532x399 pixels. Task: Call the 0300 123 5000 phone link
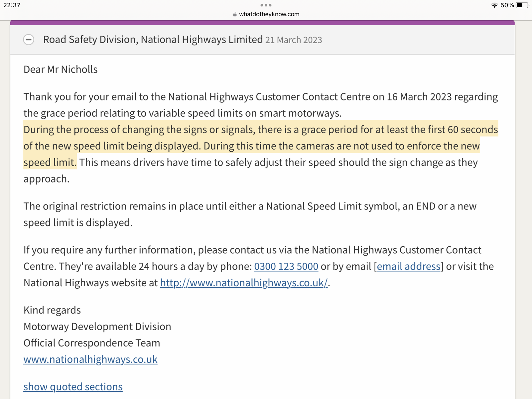[286, 266]
